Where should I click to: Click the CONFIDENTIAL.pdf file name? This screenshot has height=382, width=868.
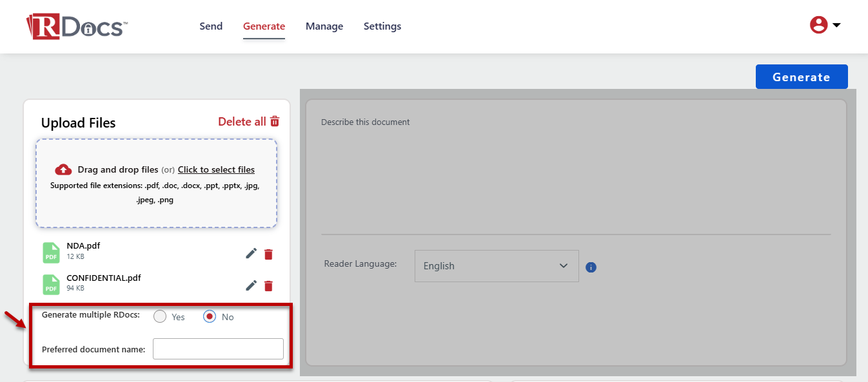click(x=104, y=278)
